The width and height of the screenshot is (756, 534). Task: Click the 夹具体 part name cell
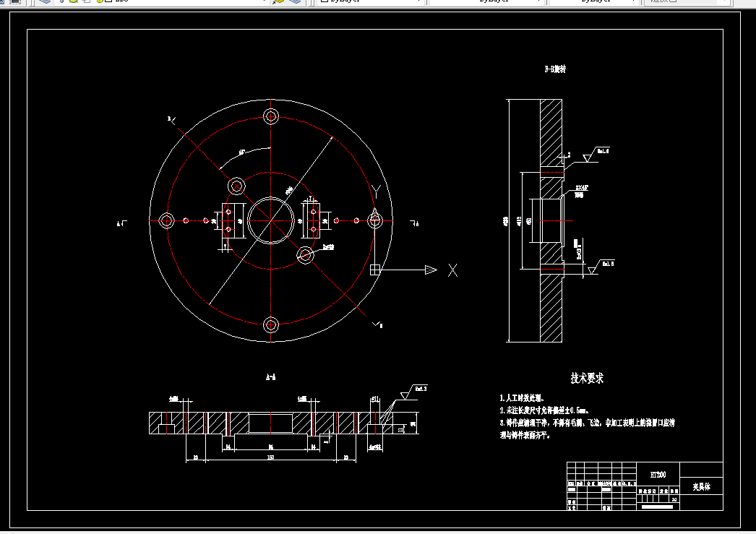702,487
